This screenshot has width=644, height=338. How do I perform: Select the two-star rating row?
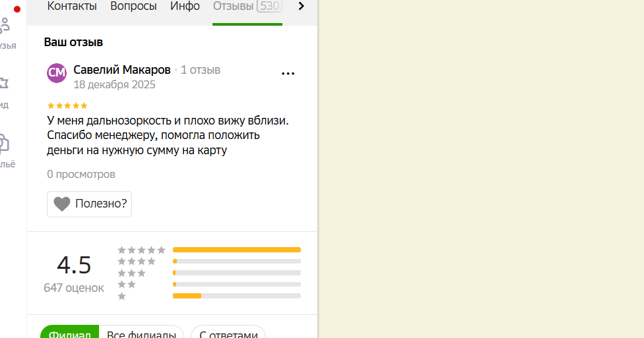click(x=209, y=284)
